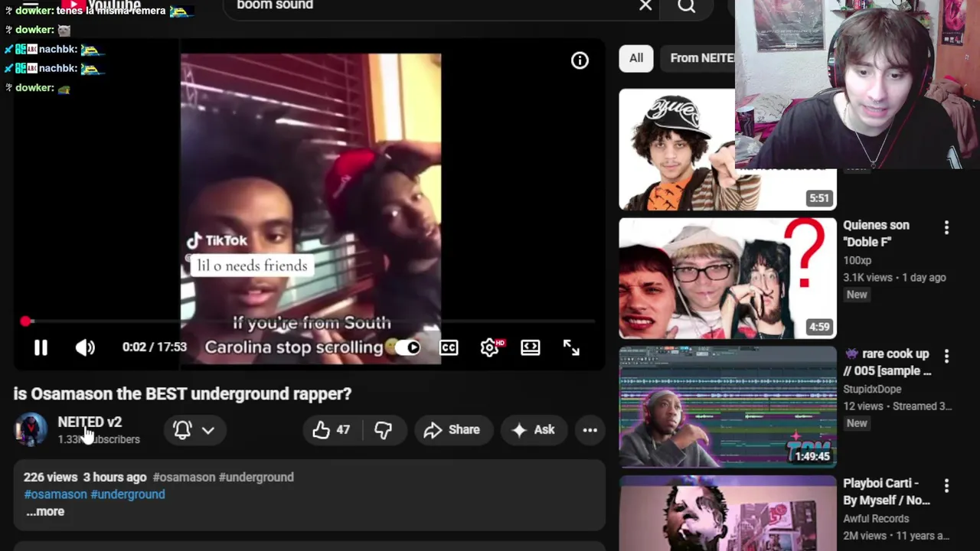Open 'rare cook up // 005' title
The width and height of the screenshot is (980, 551).
click(887, 363)
